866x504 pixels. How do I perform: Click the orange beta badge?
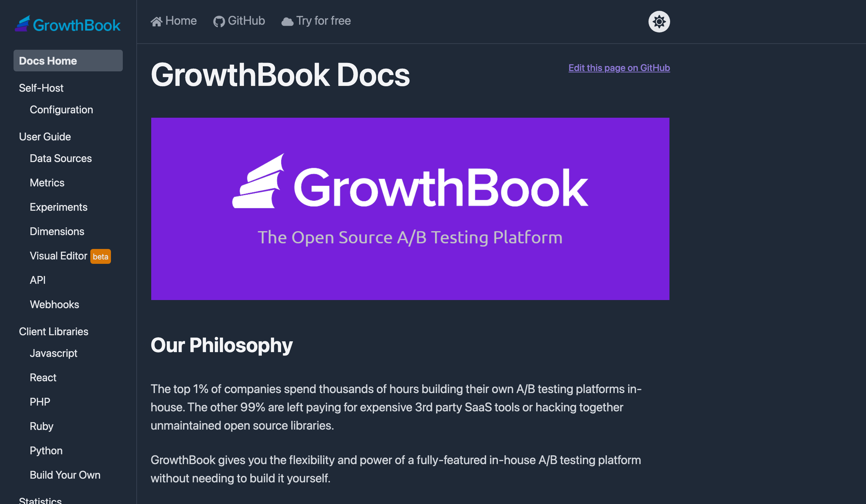pos(100,256)
